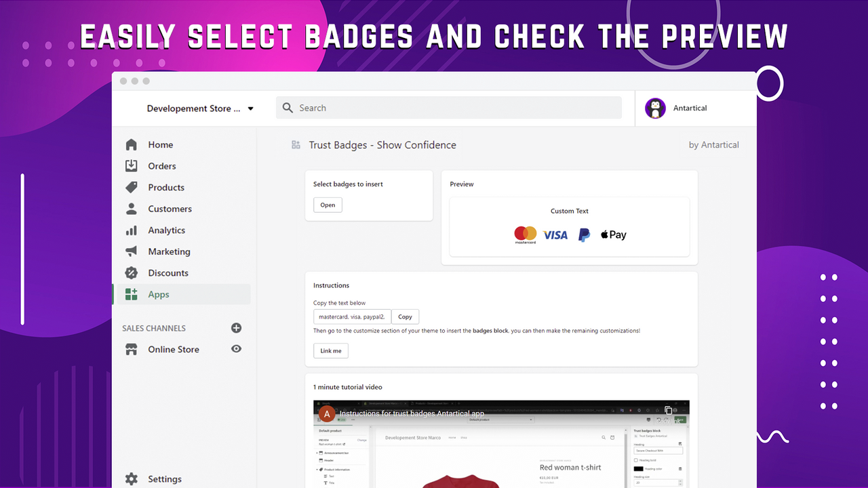Open Orders from the sidebar
Viewport: 868px width, 488px height.
pos(162,165)
